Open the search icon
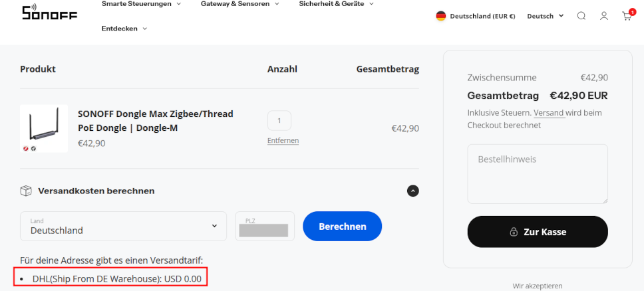The image size is (644, 291). [581, 16]
